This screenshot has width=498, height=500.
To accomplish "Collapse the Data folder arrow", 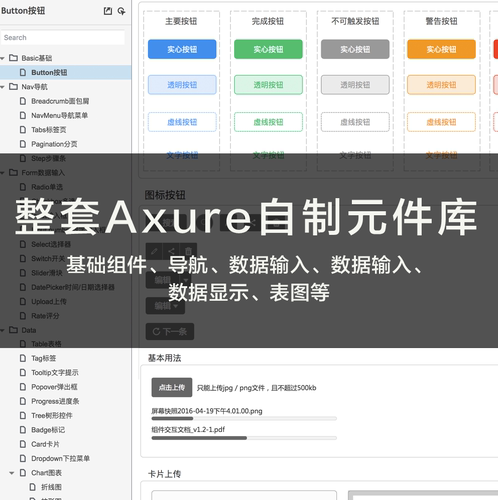I will tap(3, 330).
